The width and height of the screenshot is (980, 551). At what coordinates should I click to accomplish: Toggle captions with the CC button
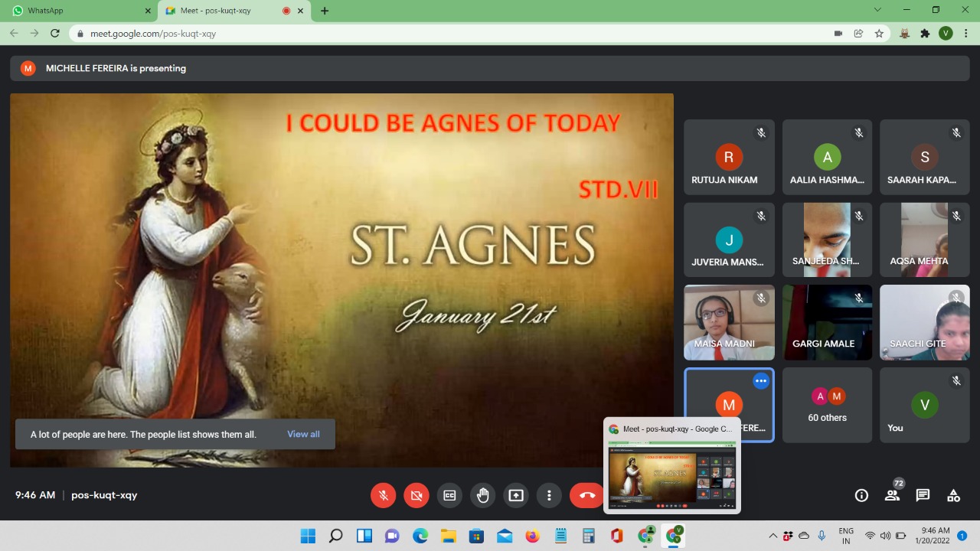point(449,495)
